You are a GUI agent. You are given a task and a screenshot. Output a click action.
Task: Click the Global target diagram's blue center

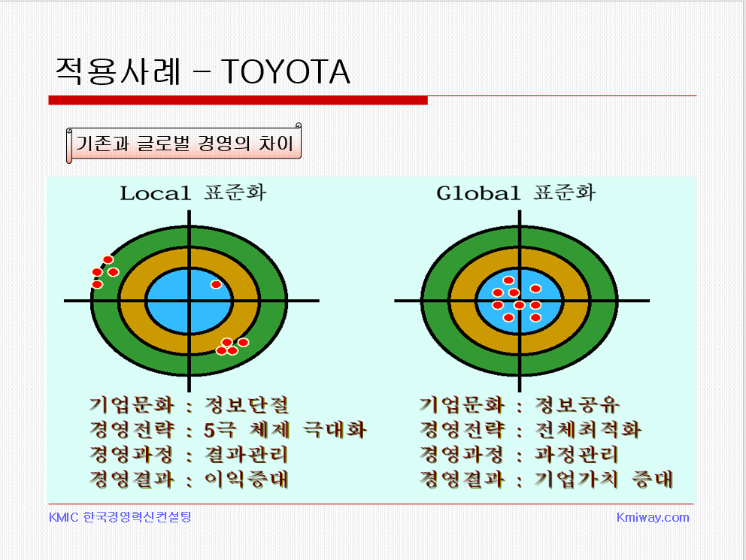pos(520,301)
